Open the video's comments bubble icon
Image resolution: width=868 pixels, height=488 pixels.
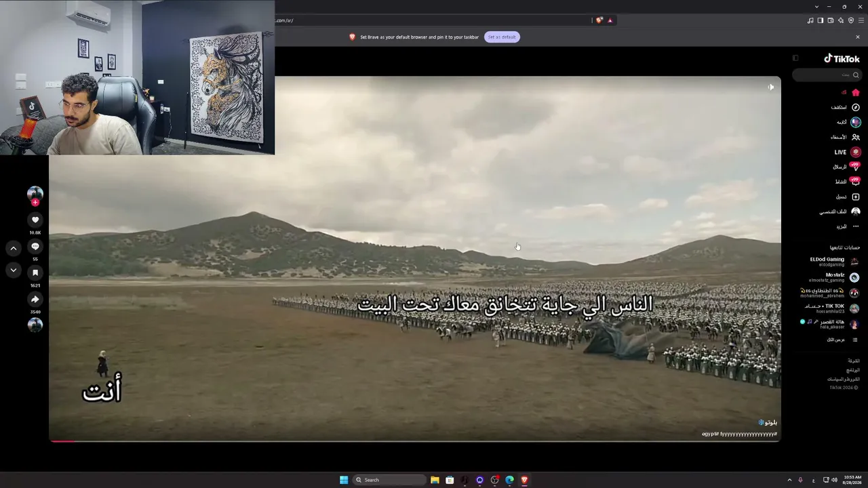point(35,246)
